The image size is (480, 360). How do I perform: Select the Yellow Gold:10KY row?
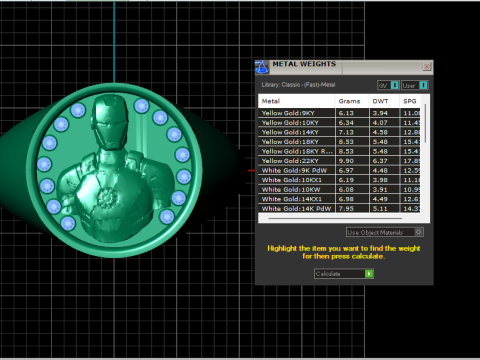(339, 123)
